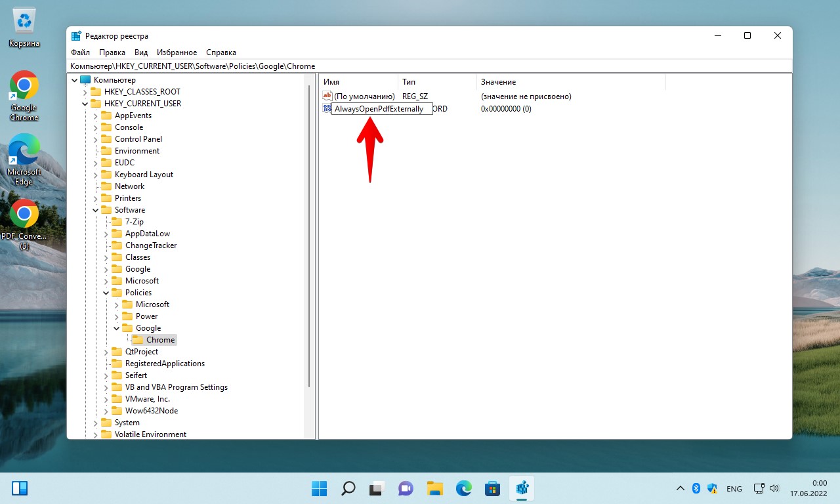
Task: Collapse the Компьютер root node
Action: tap(74, 80)
